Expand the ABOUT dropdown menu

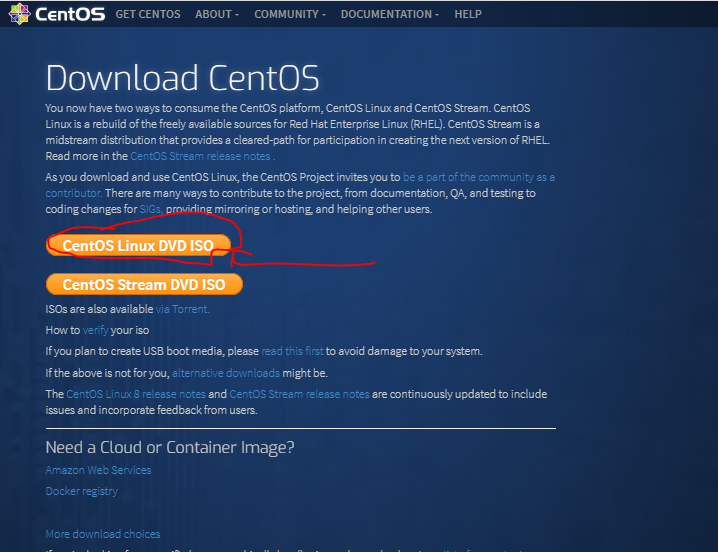[217, 14]
